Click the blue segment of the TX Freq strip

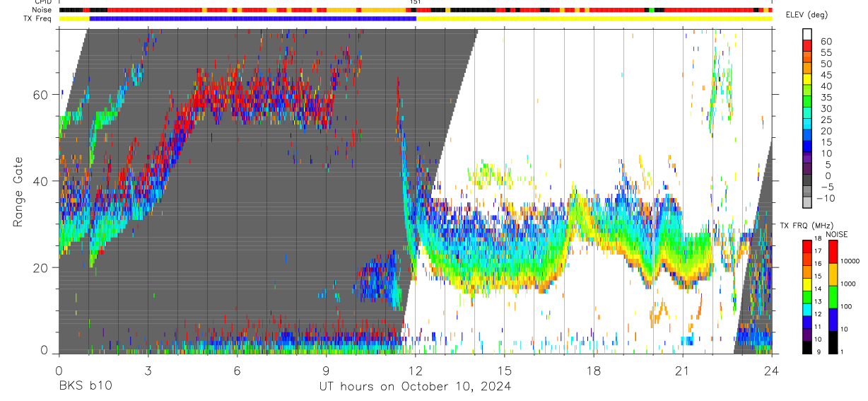click(x=253, y=18)
